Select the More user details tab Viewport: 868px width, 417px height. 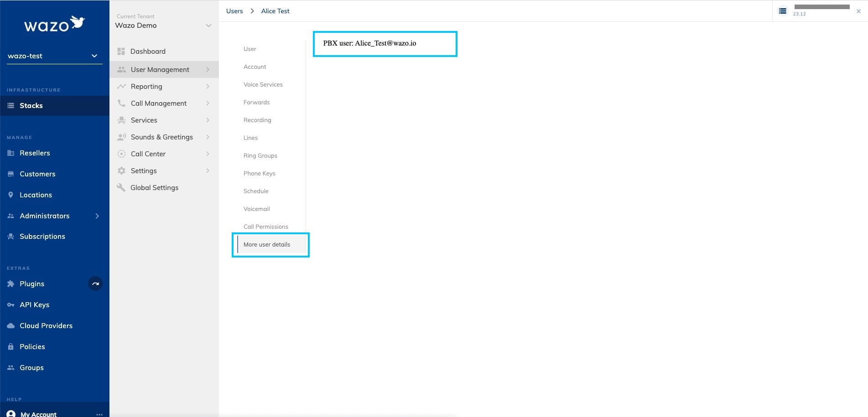[x=271, y=244]
